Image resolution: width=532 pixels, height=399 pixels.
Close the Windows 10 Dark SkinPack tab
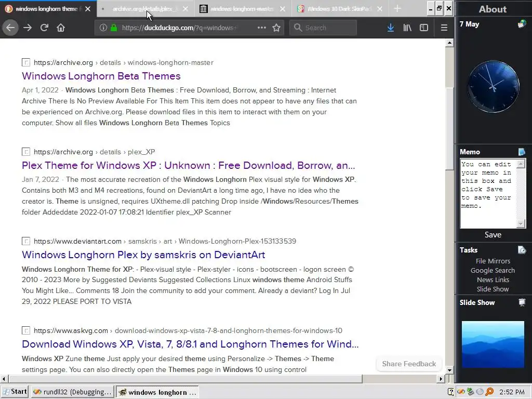click(380, 9)
